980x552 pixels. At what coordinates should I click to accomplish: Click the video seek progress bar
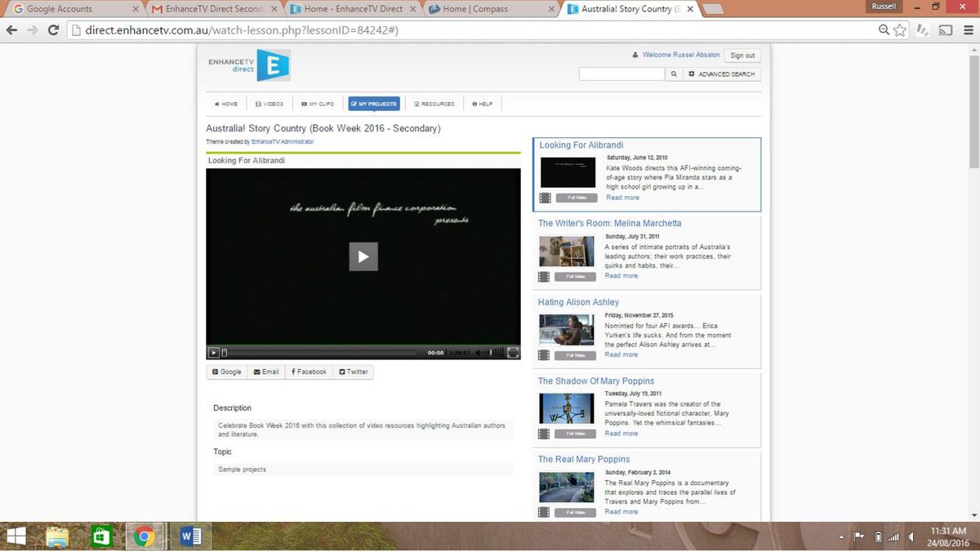click(x=319, y=353)
